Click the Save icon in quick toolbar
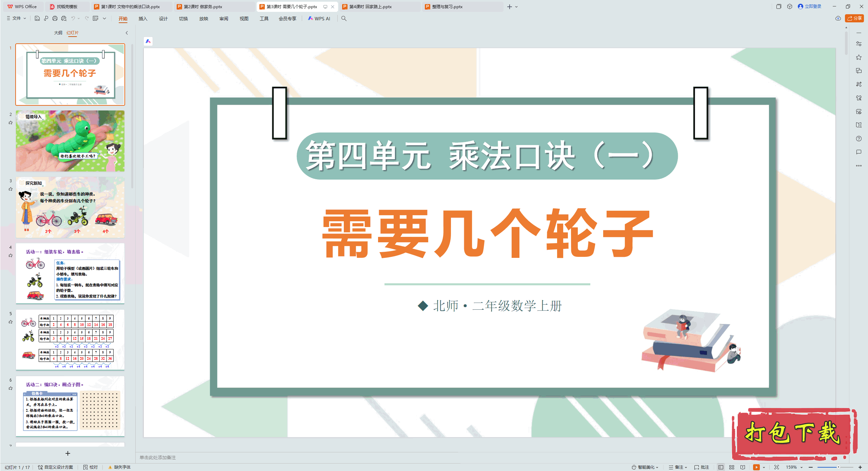 pyautogui.click(x=37, y=18)
